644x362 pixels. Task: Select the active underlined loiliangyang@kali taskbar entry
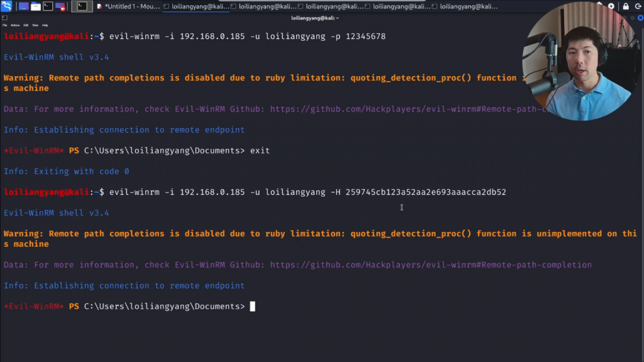(x=196, y=6)
